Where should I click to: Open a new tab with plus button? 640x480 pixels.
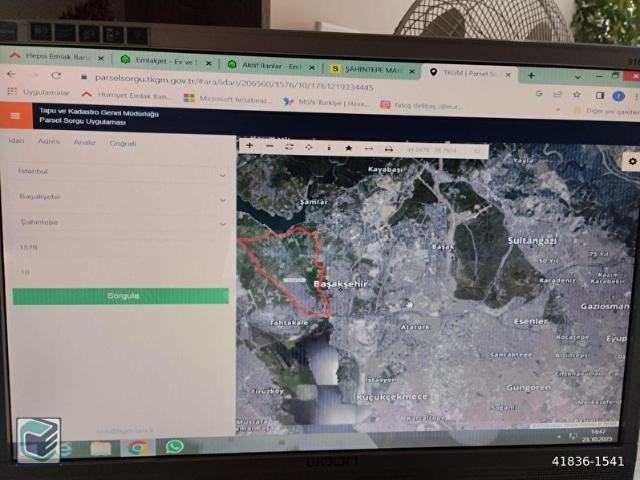click(531, 76)
